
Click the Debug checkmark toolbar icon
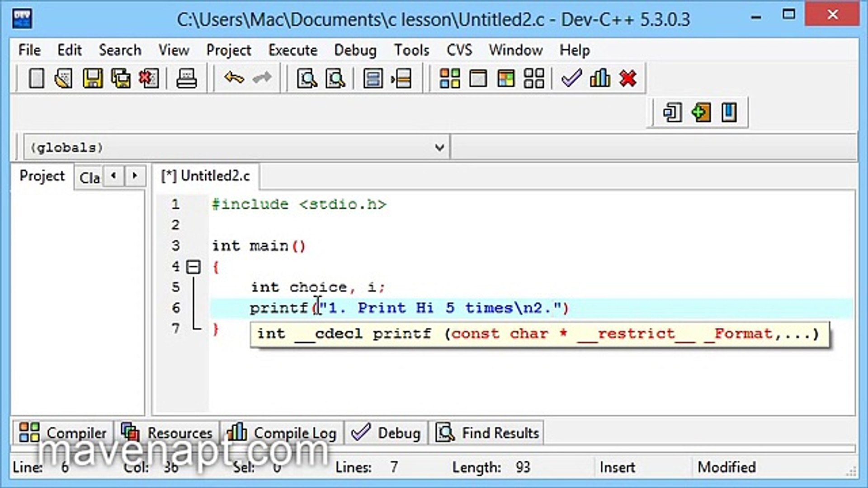pos(571,79)
